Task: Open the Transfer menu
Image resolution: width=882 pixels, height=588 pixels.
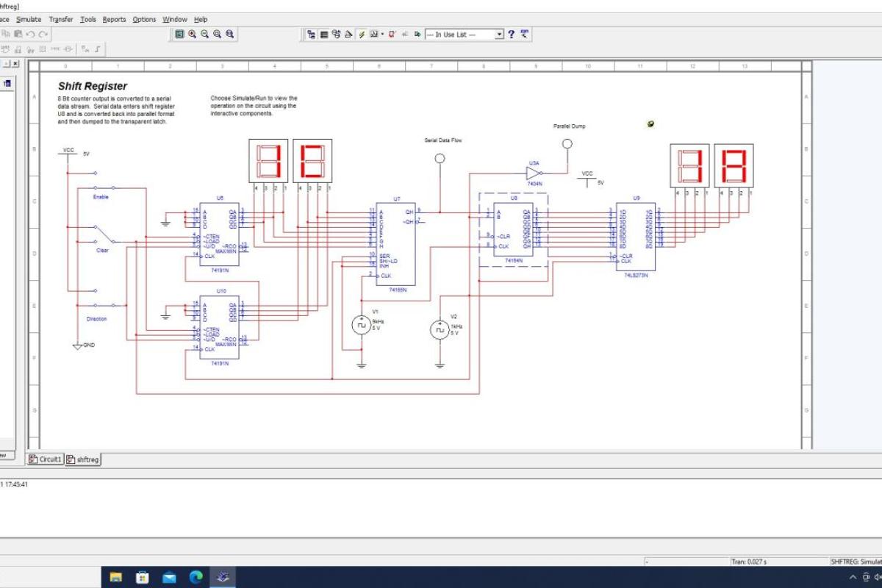Action: [x=61, y=19]
